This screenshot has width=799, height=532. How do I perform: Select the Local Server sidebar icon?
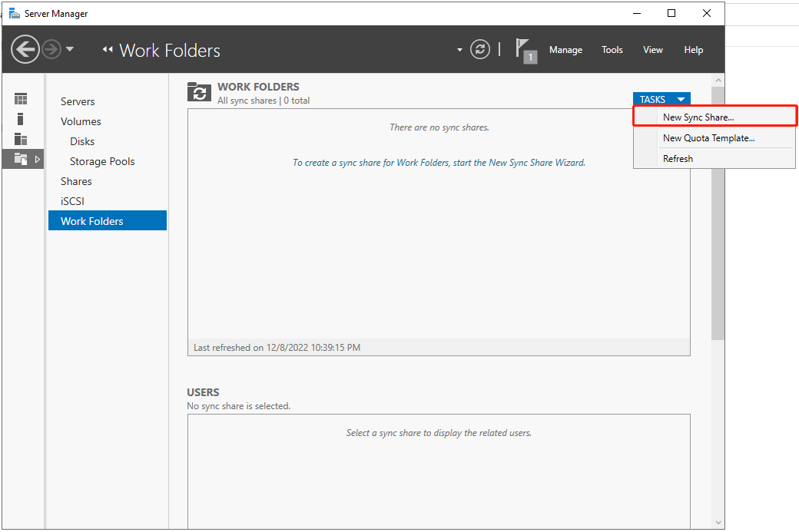click(x=21, y=119)
